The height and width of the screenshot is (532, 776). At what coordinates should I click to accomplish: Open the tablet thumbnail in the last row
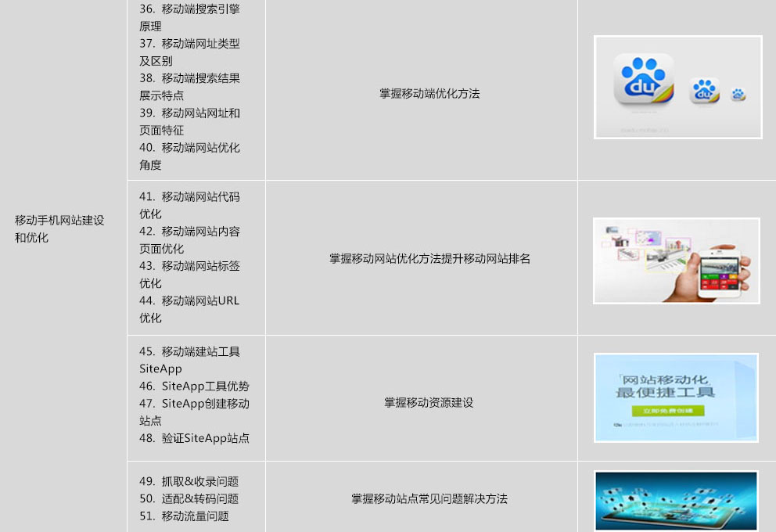coord(676,501)
